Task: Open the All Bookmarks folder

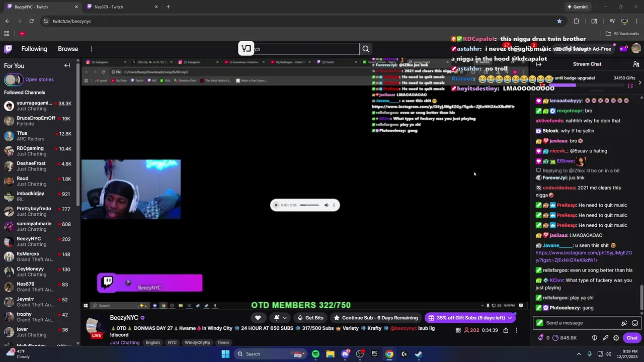Action: tap(622, 34)
